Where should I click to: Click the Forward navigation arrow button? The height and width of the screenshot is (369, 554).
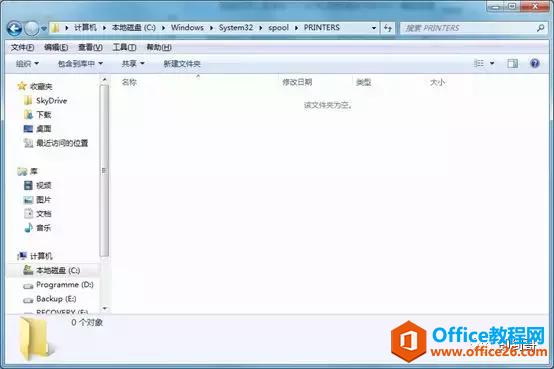click(x=32, y=28)
